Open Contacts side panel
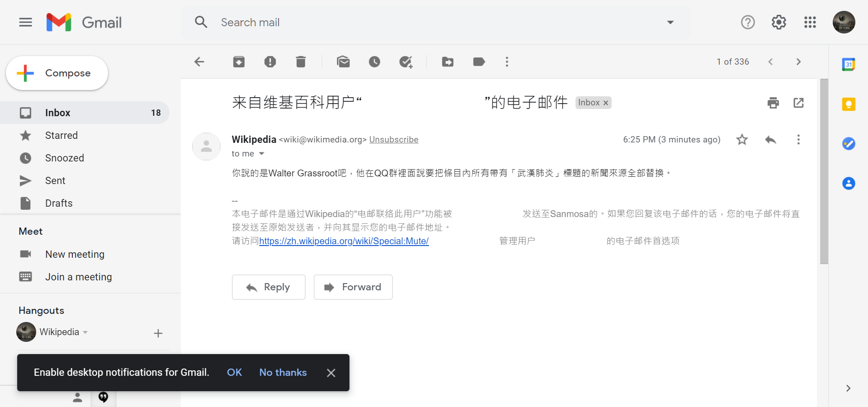This screenshot has height=407, width=868. 849,183
